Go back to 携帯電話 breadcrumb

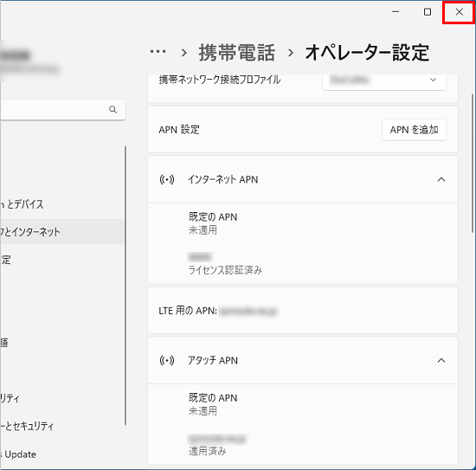tap(237, 53)
